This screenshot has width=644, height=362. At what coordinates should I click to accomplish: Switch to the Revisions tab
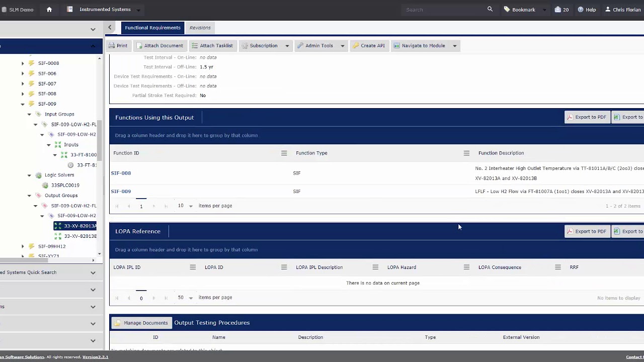click(200, 28)
